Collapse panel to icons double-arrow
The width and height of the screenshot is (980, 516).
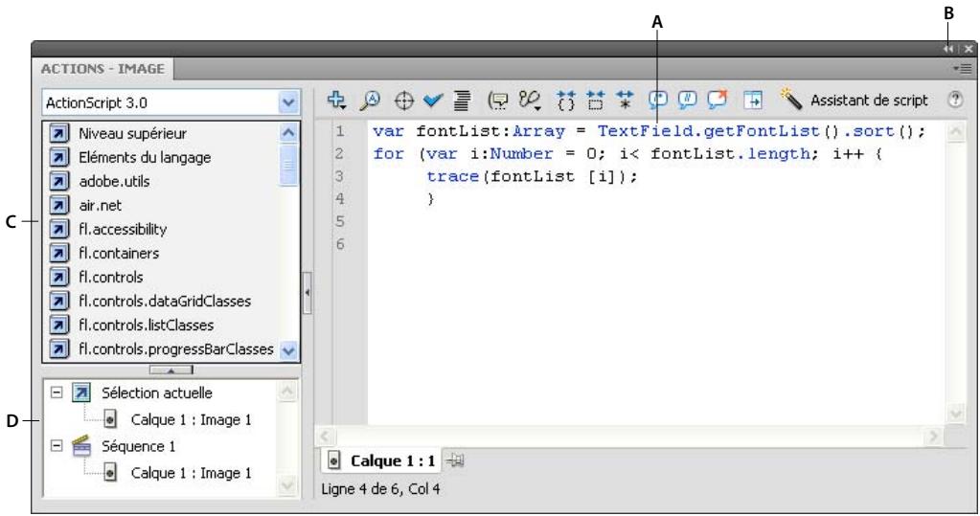pyautogui.click(x=948, y=49)
